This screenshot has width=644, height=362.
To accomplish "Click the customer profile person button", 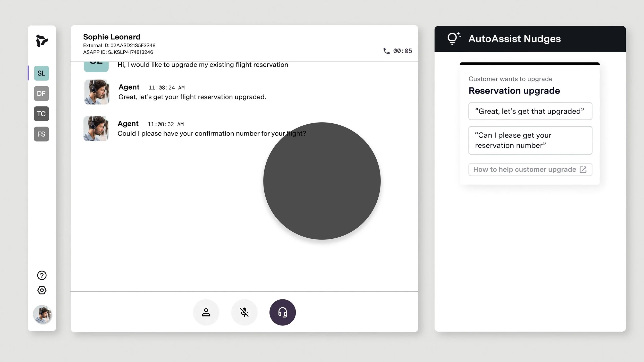I will (x=206, y=312).
